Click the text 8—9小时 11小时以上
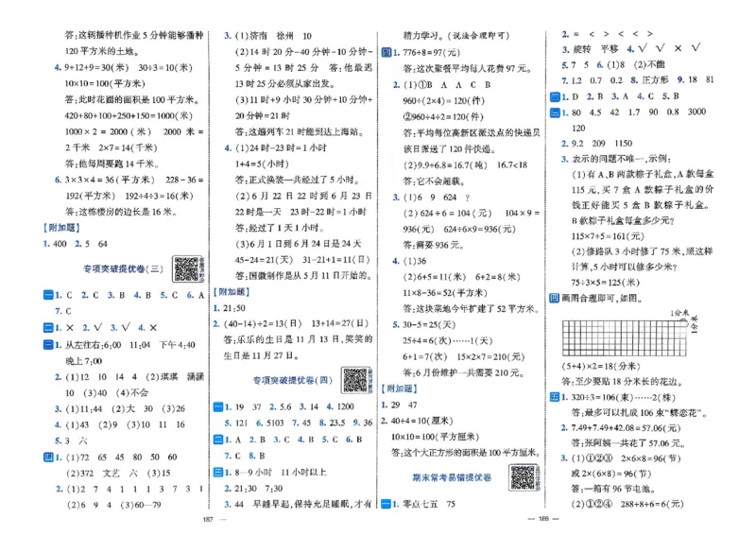Screen dimensions: 756x535 (x=281, y=473)
